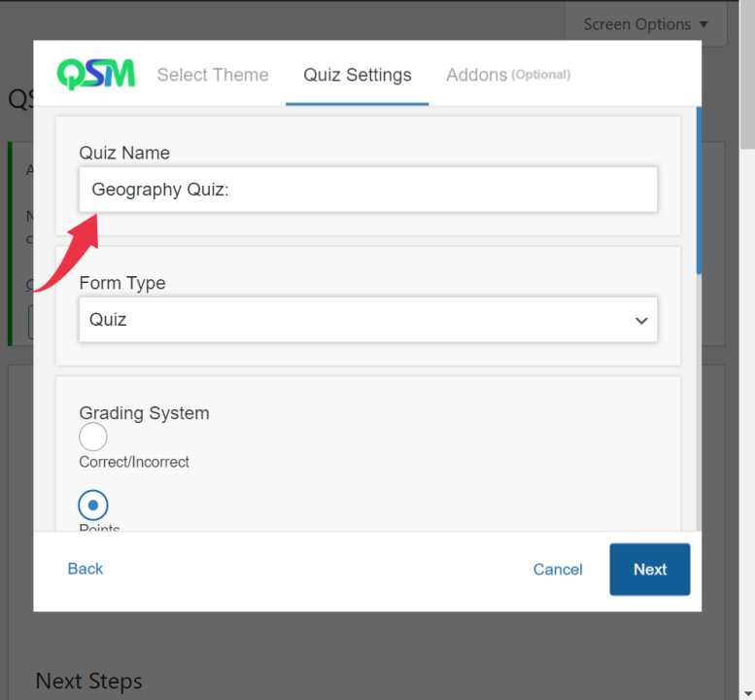Select the Correct/Incorrect grading radio button

[93, 437]
